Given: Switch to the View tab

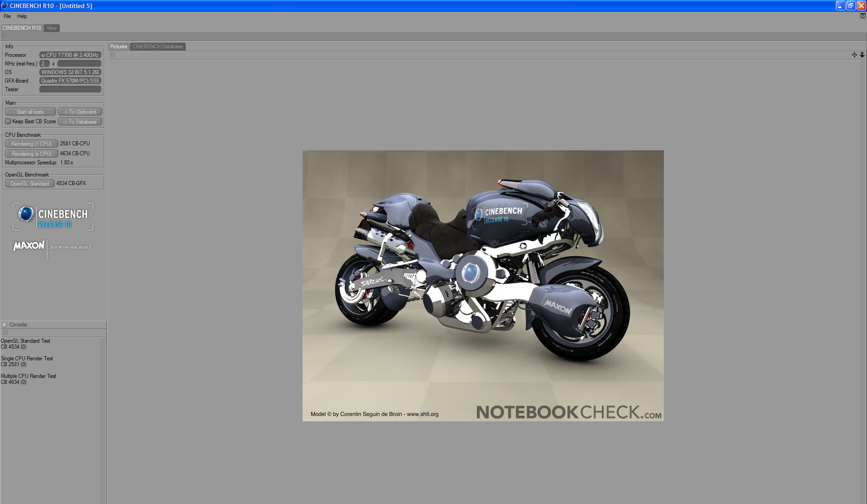Looking at the screenshot, I should point(51,28).
